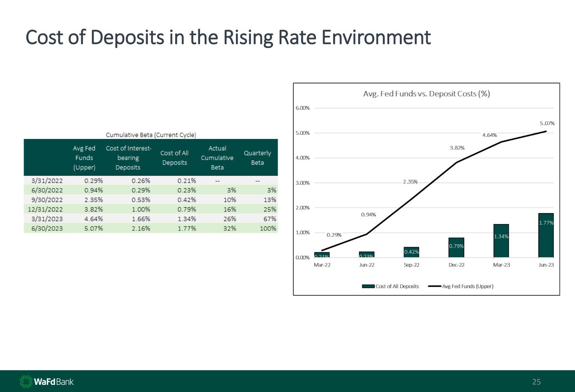Click the Cost of All Deposits legend swatch
This screenshot has width=575, height=392.
368,286
